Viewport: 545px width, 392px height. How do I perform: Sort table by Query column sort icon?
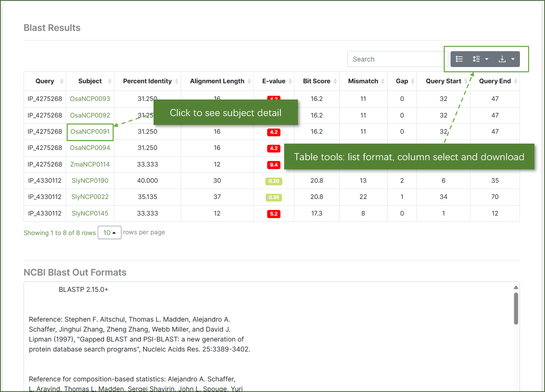[62, 81]
